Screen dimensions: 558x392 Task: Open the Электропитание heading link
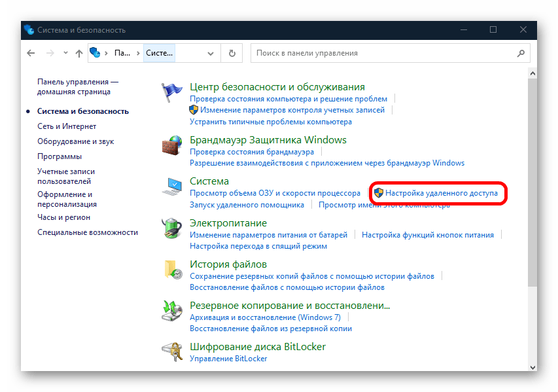(228, 223)
